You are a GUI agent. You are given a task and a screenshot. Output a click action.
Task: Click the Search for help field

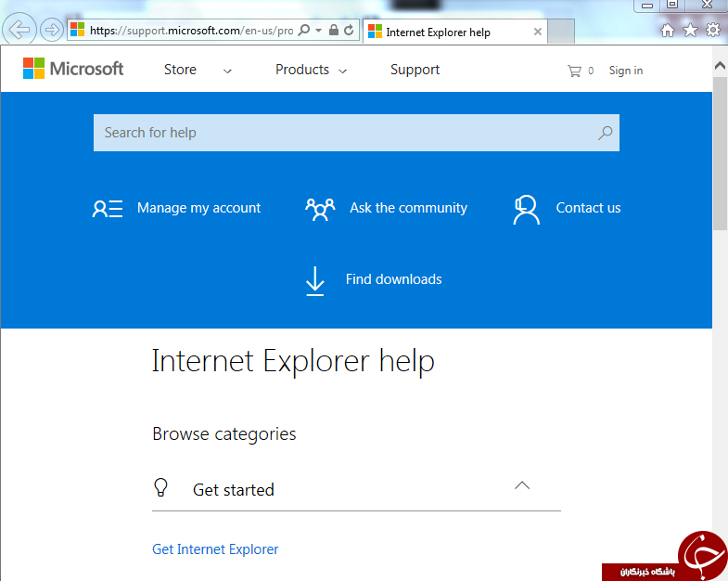tap(356, 133)
